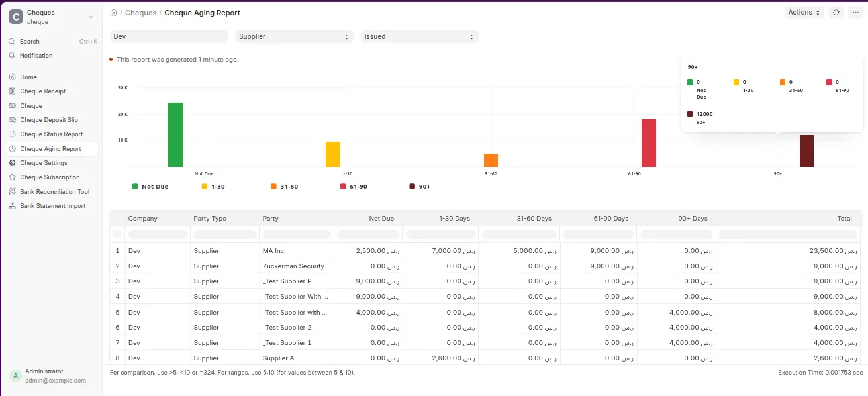Click the home icon in breadcrumb
This screenshot has width=868, height=396.
[114, 13]
